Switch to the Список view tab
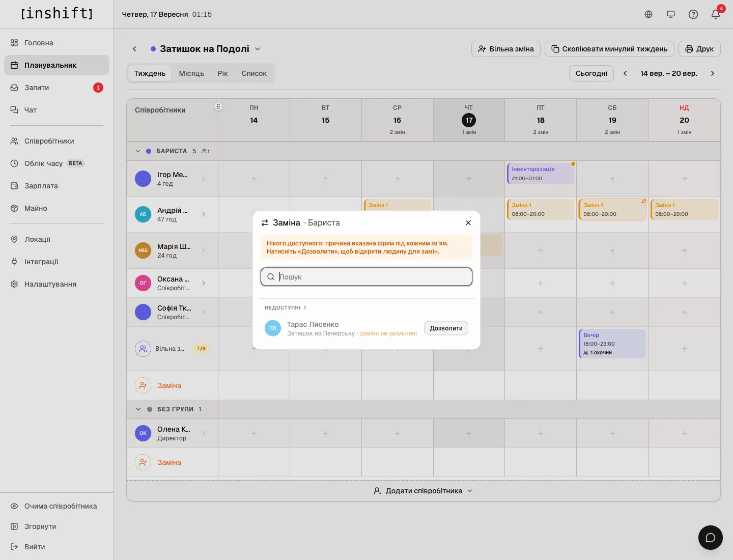Image resolution: width=733 pixels, height=560 pixels. pos(254,73)
